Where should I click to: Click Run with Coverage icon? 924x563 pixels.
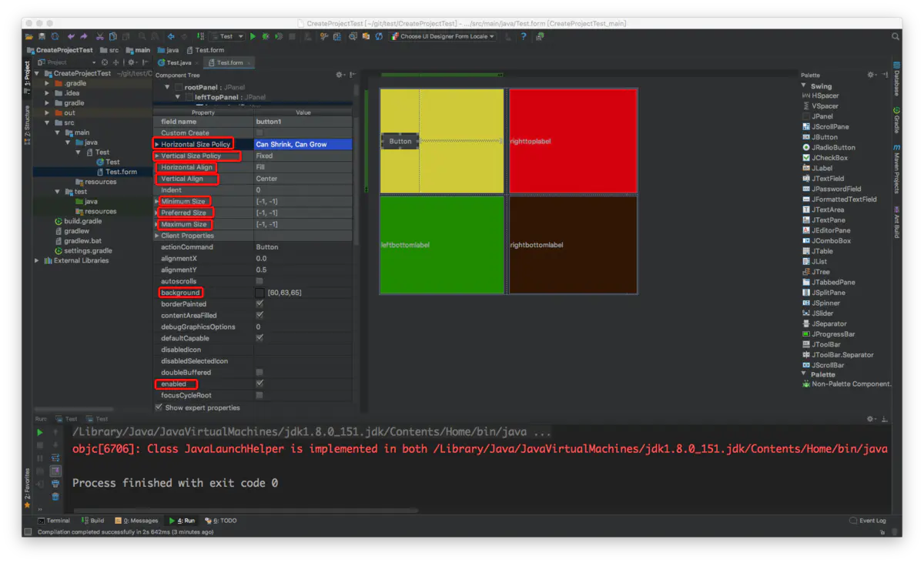click(x=279, y=36)
